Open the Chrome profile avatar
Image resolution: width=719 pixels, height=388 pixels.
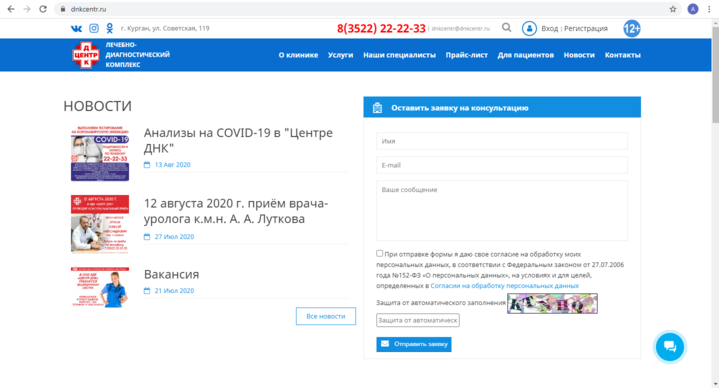pyautogui.click(x=693, y=9)
